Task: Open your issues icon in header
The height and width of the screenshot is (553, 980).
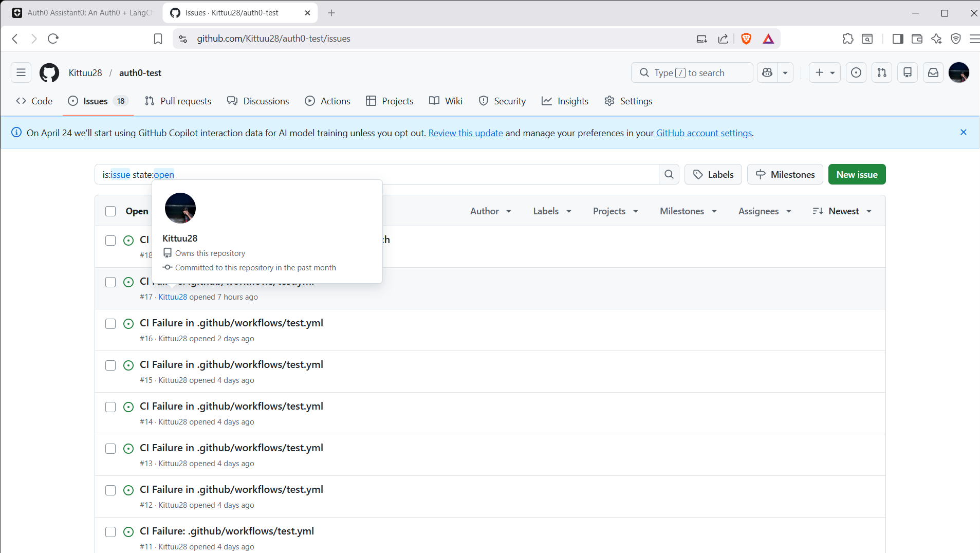Action: (x=856, y=73)
